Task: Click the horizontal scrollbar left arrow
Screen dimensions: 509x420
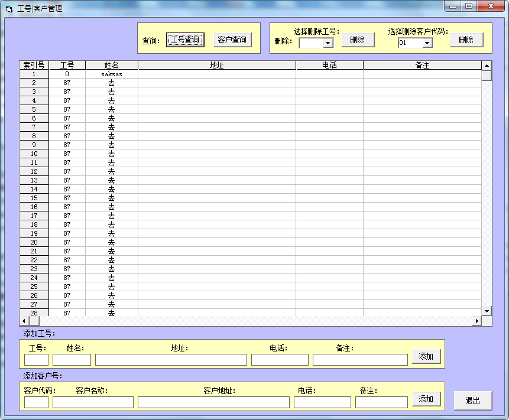Action: point(24,321)
